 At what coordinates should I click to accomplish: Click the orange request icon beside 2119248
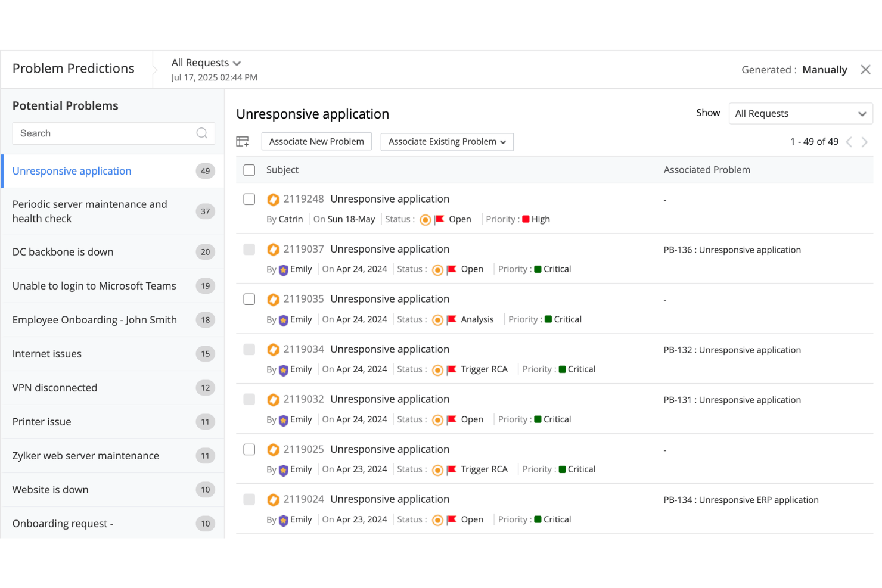(x=274, y=199)
